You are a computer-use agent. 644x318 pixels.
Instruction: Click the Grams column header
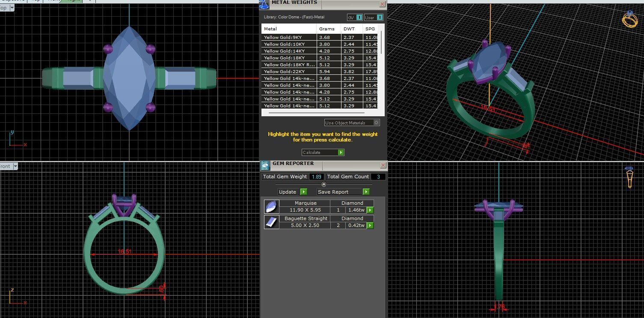pyautogui.click(x=329, y=29)
